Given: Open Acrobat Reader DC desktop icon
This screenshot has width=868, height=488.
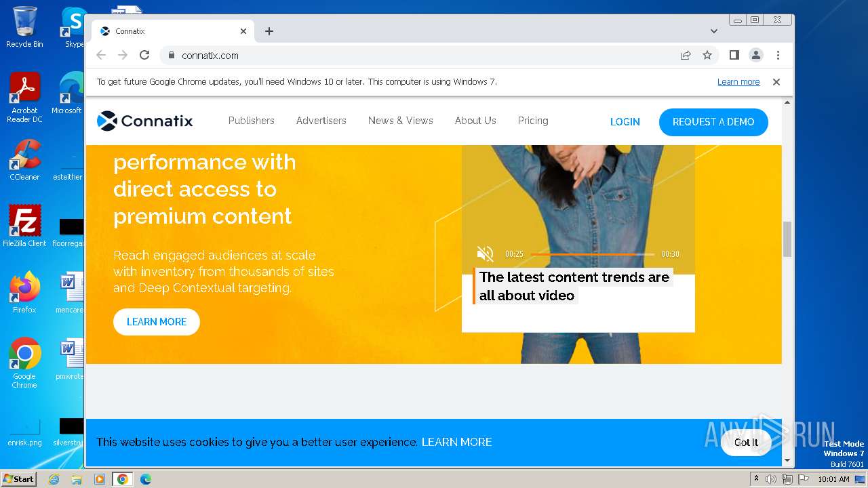Looking at the screenshot, I should pyautogui.click(x=24, y=98).
